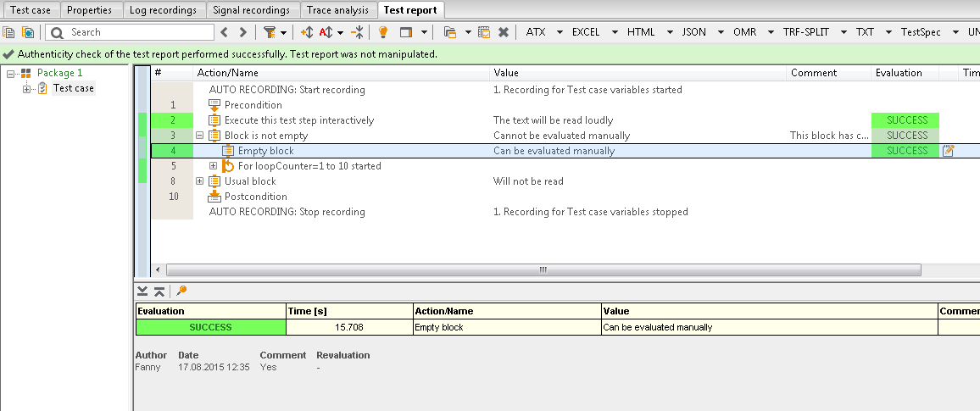Screen dimensions: 980x411
Task: Click the EXCEL export button
Action: [586, 32]
